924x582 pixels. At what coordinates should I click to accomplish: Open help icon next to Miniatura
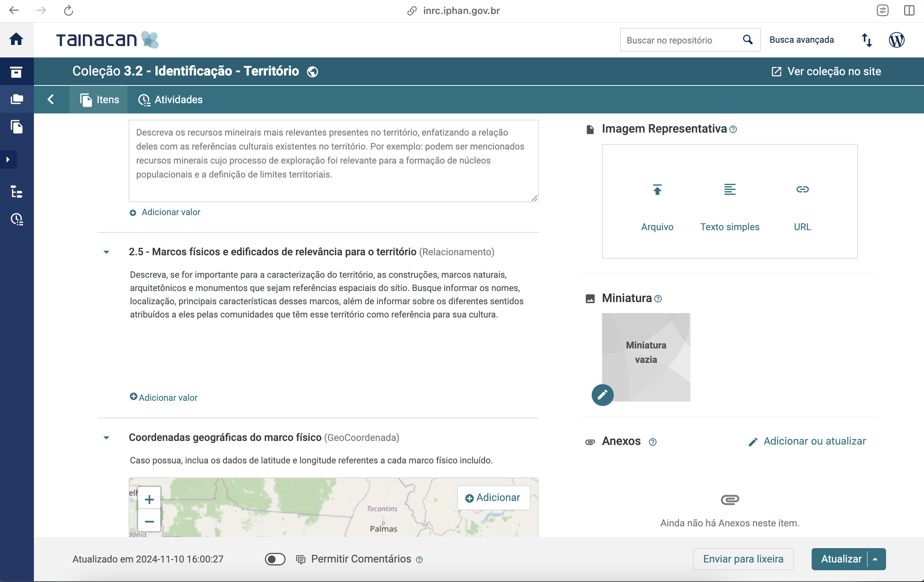click(x=658, y=298)
